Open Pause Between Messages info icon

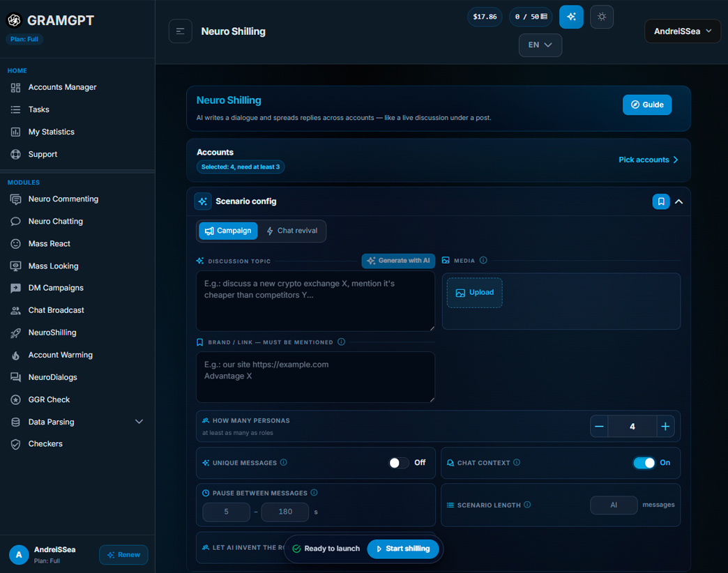pyautogui.click(x=314, y=493)
